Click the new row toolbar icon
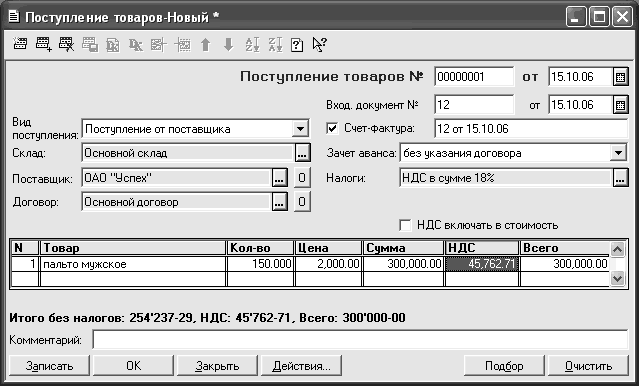The height and width of the screenshot is (386, 639). (20, 44)
